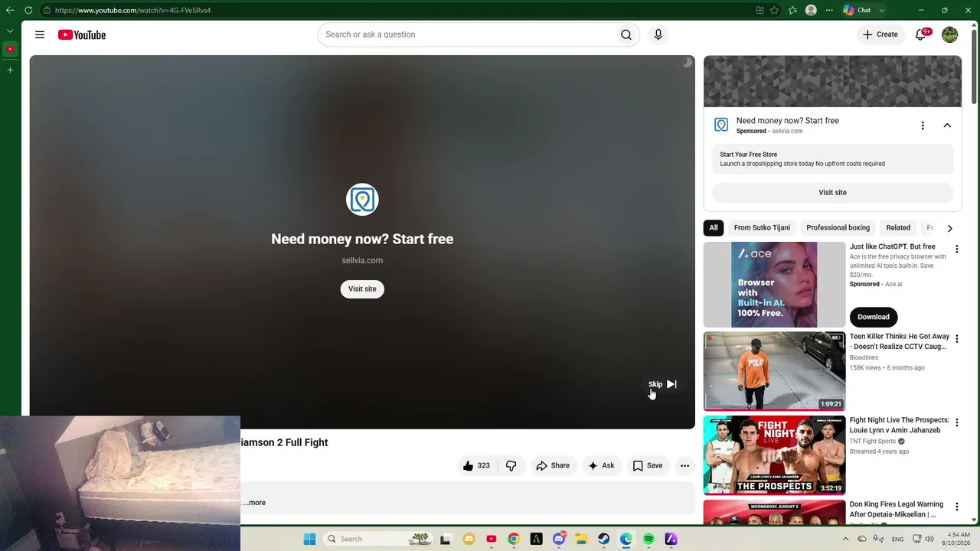The height and width of the screenshot is (551, 980).
Task: Open Spotify from the taskbar
Action: coord(648,539)
